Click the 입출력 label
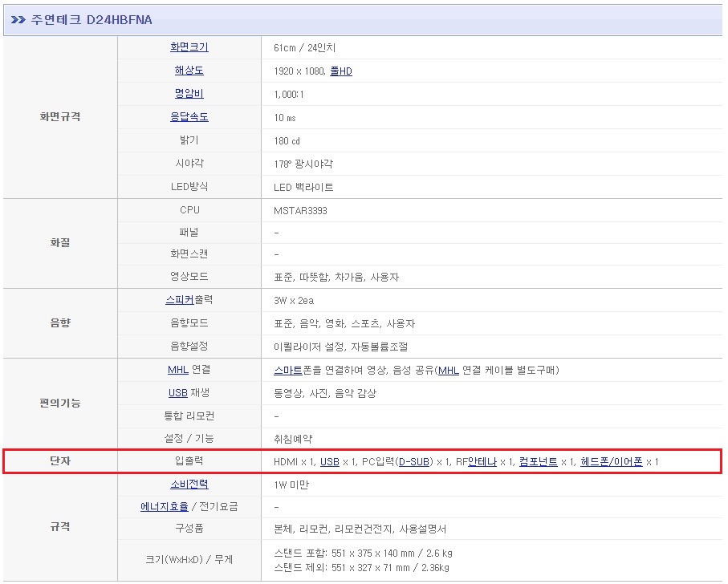This screenshot has height=584, width=728. tap(189, 461)
